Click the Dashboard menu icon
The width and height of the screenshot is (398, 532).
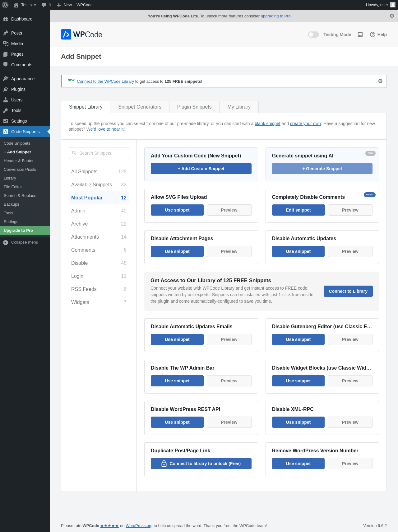6,19
